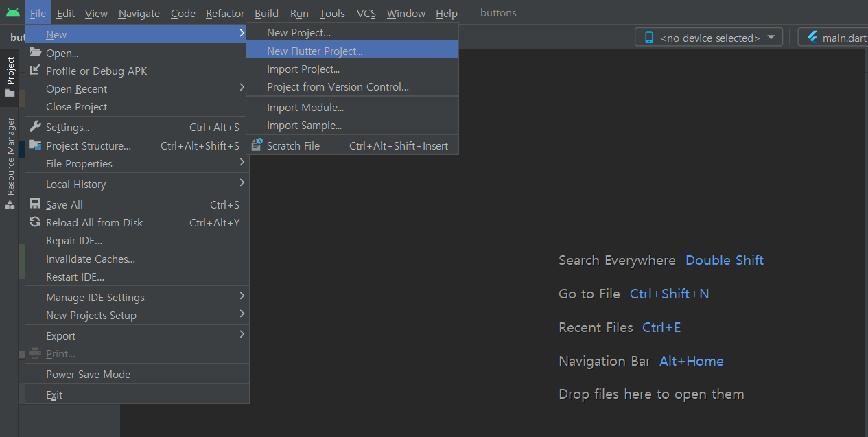Image resolution: width=868 pixels, height=437 pixels.
Task: Click the Project sidebar folder icon
Action: 10,93
